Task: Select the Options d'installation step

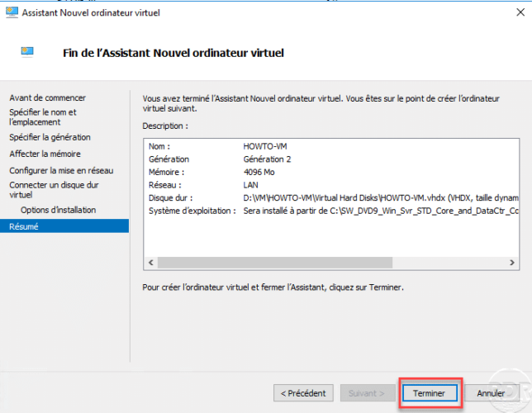Action: click(x=58, y=210)
